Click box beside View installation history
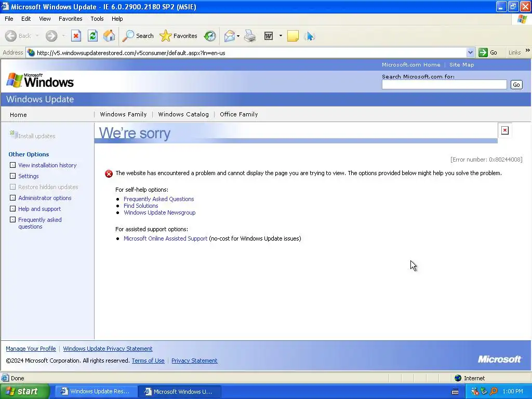Viewport: 532px width, 399px height. point(12,165)
